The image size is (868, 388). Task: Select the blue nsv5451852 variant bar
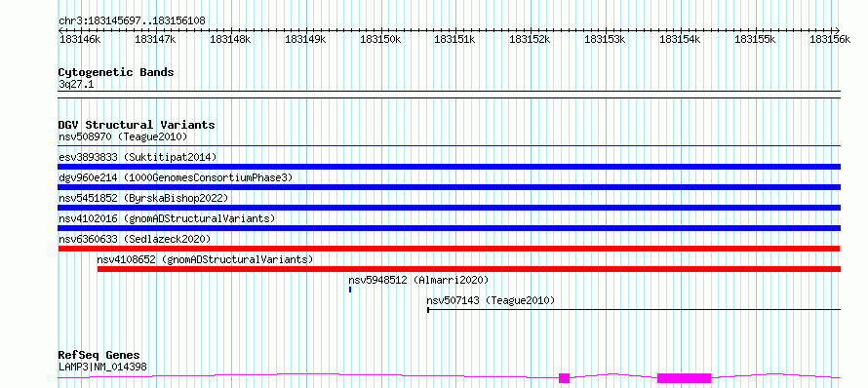click(x=450, y=208)
